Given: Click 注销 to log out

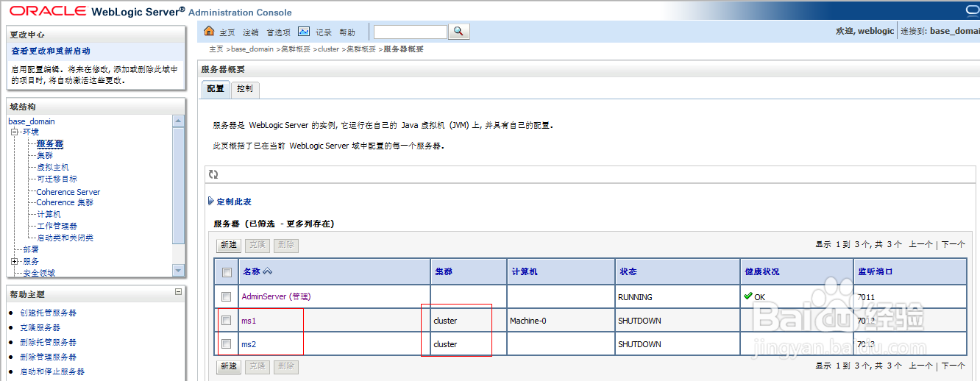Looking at the screenshot, I should coord(251,32).
